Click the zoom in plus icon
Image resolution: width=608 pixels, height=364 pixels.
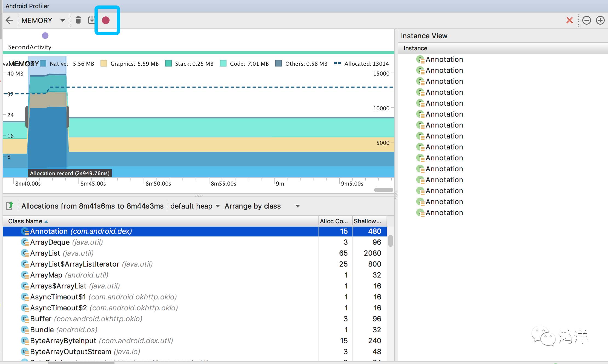click(600, 20)
